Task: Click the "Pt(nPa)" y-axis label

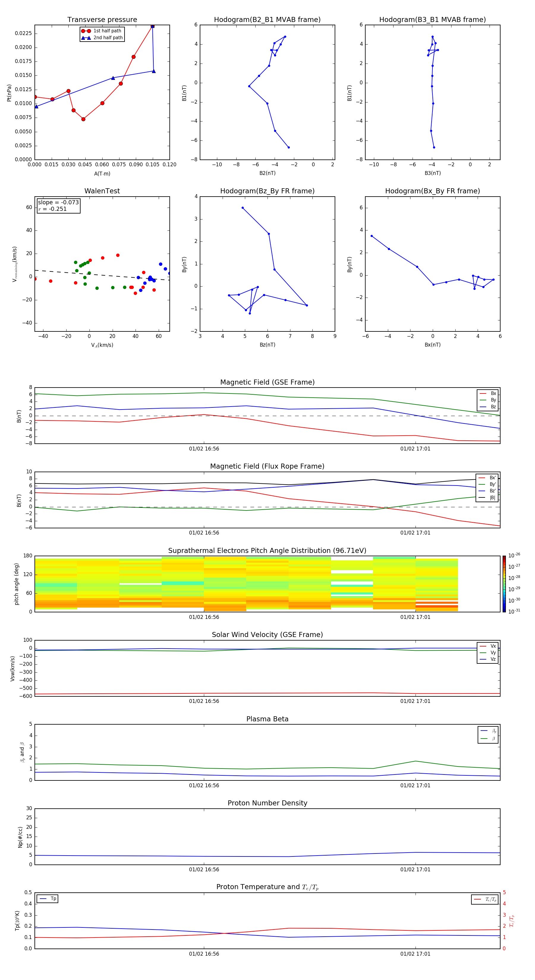Action: (x=9, y=92)
